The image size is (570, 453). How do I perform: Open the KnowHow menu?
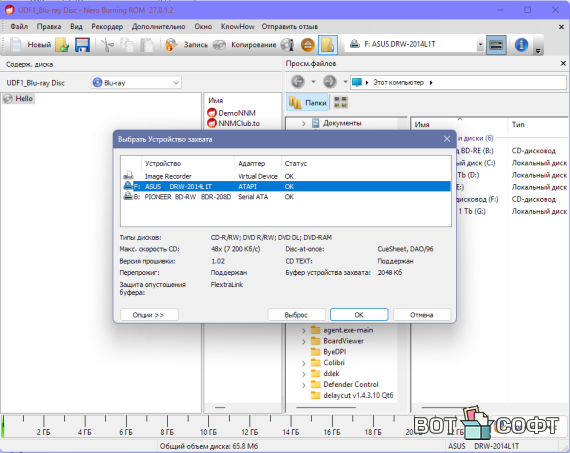pos(237,27)
